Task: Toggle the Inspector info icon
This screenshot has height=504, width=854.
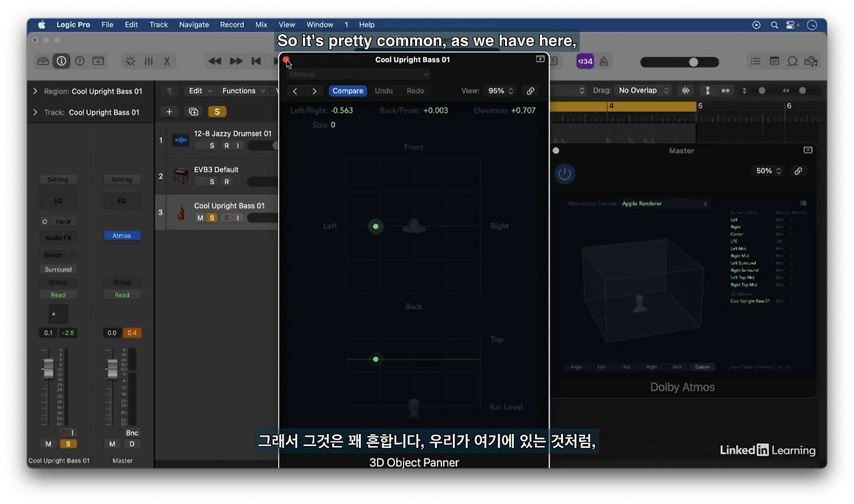Action: click(x=61, y=61)
